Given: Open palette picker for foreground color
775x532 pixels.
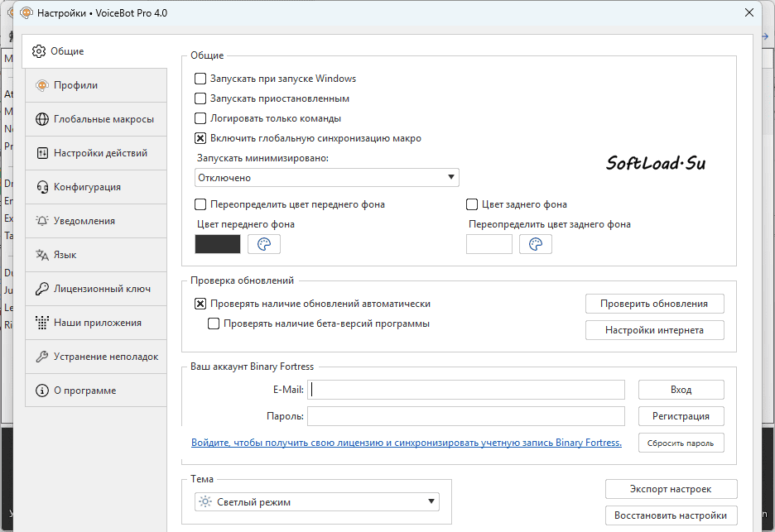Looking at the screenshot, I should point(264,244).
